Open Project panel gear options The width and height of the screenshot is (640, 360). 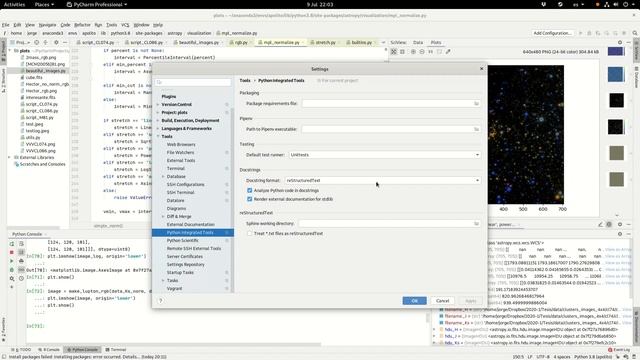[x=56, y=42]
